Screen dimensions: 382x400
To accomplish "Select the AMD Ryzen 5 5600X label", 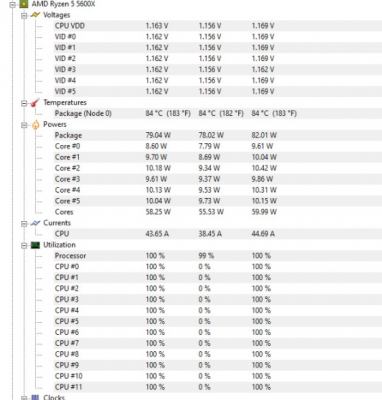I will (x=64, y=4).
